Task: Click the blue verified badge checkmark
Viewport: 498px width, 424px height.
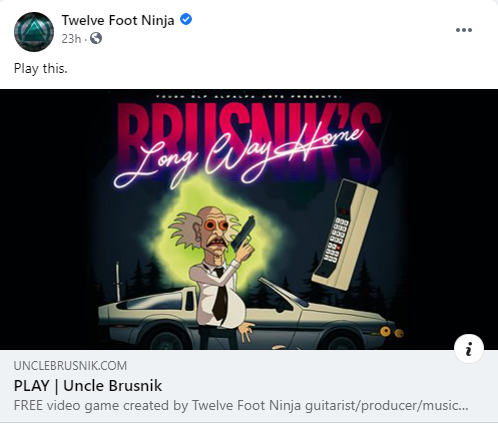Action: click(x=186, y=19)
